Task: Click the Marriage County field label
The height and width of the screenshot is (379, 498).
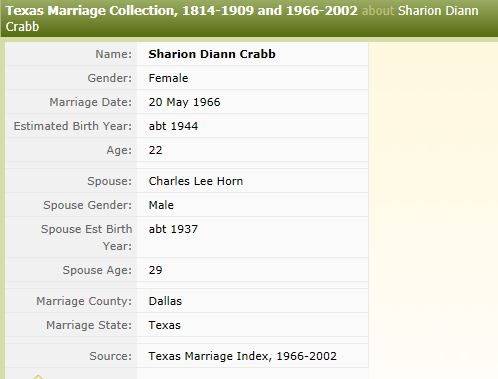Action: 84,301
